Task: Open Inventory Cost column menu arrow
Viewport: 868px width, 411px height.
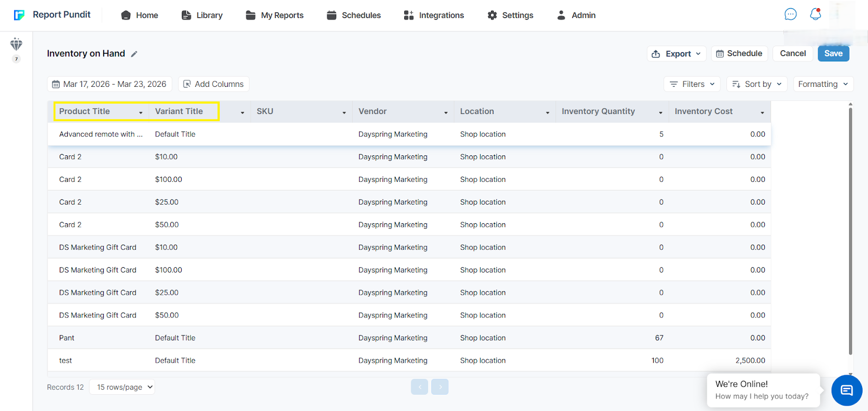Action: [762, 112]
